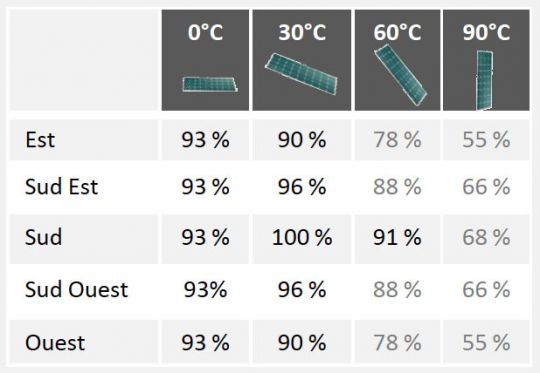This screenshot has width=540, height=373.
Task: Click the 93% cell in Sud Ouest row
Action: (x=206, y=289)
